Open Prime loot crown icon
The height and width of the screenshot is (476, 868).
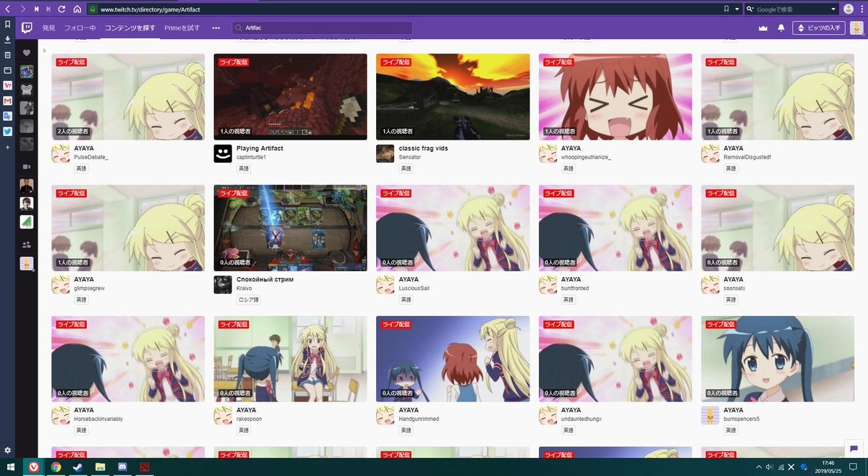[x=762, y=28]
